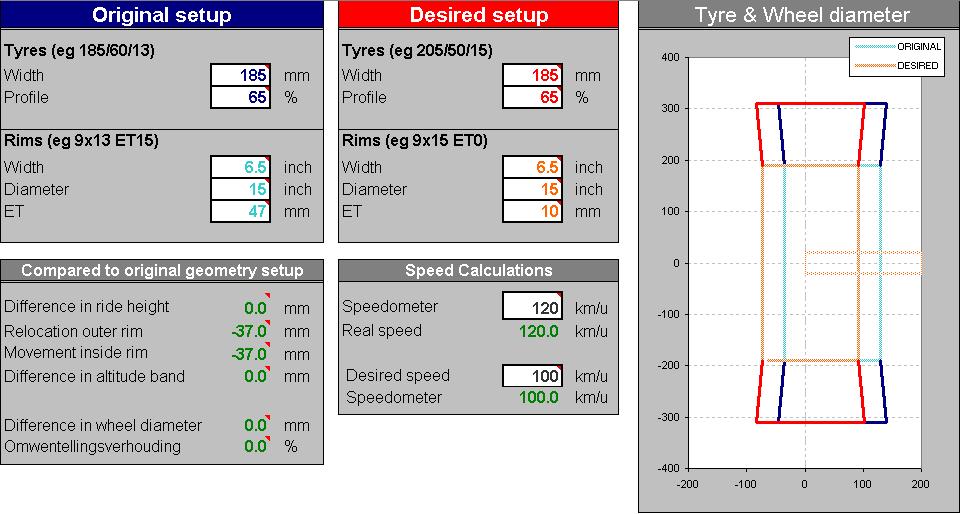
Task: Click the Original setup blue header
Action: coord(162,15)
